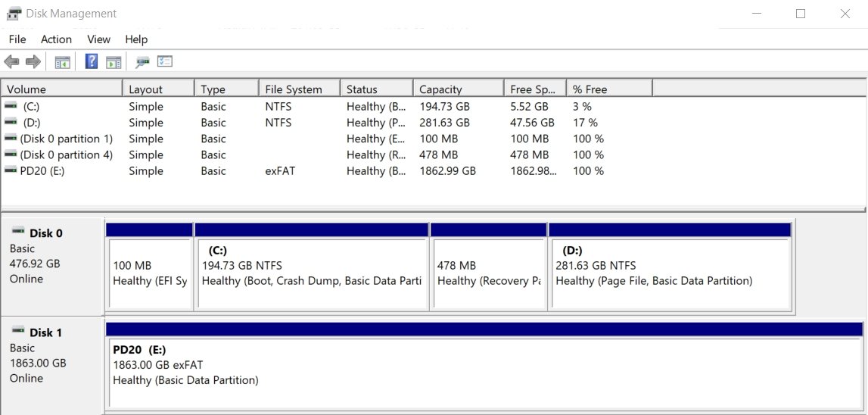Open the View menu
This screenshot has width=868, height=415.
(98, 39)
